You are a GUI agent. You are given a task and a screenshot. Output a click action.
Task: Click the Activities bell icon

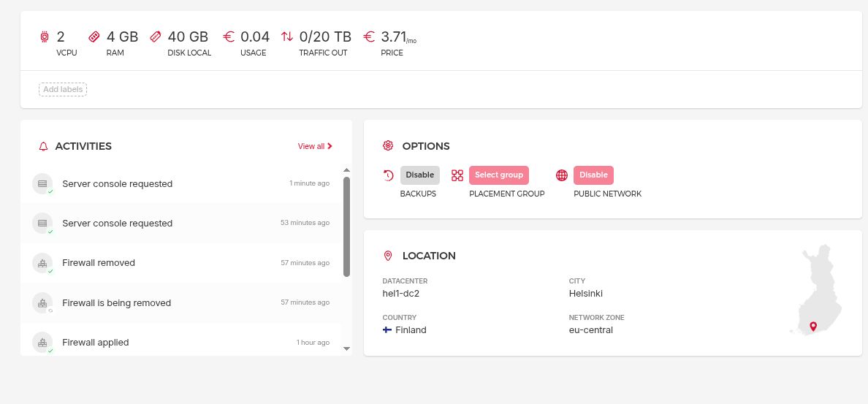point(43,146)
